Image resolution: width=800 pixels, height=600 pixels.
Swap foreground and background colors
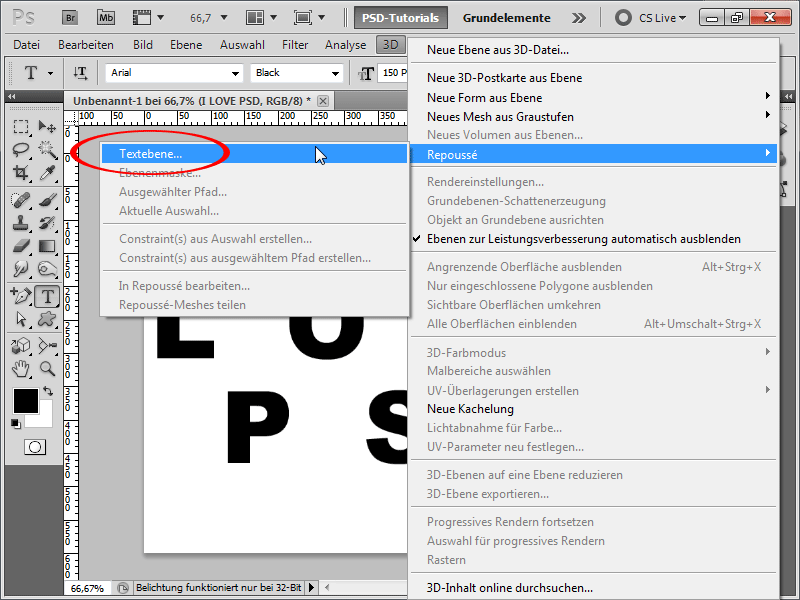pyautogui.click(x=48, y=392)
